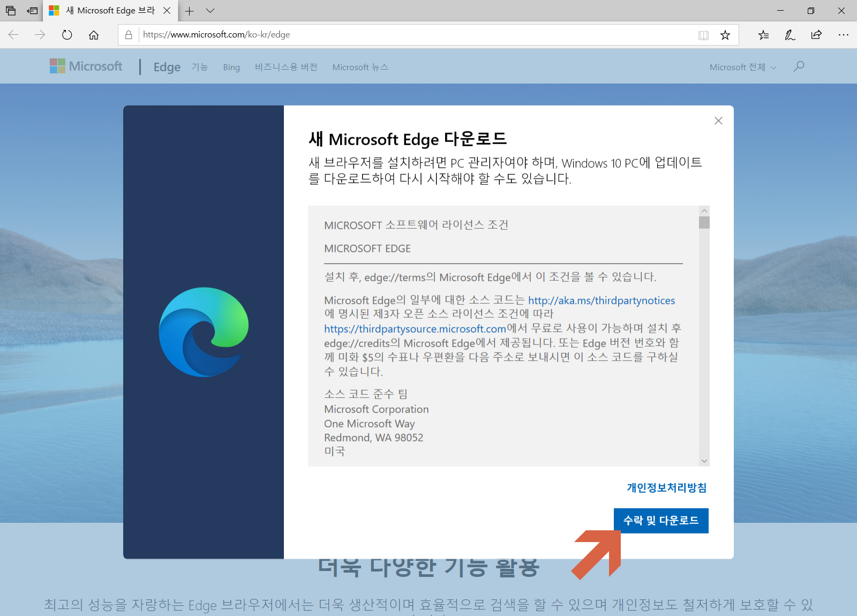Click the 'Redmond, WA 98052' address line
The width and height of the screenshot is (857, 616).
374,438
